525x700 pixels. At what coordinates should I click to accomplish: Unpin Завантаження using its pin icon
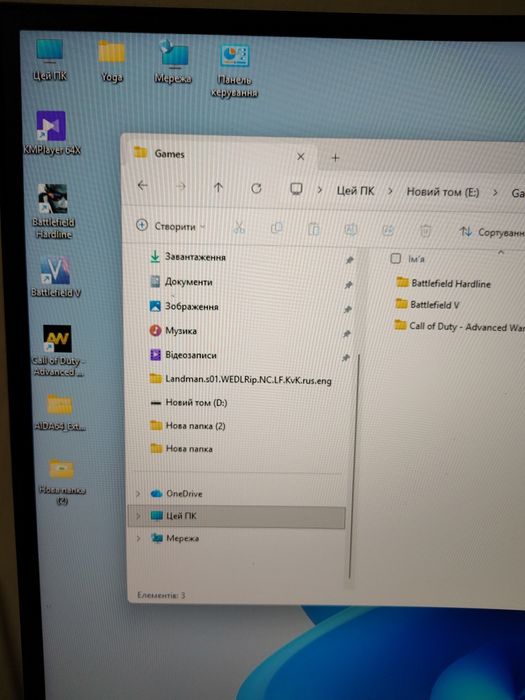pyautogui.click(x=350, y=260)
